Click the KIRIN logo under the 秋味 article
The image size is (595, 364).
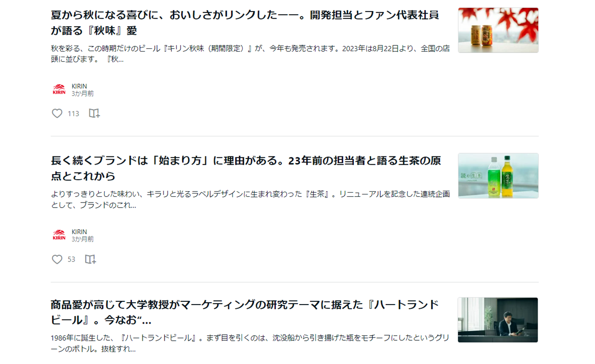click(x=59, y=90)
